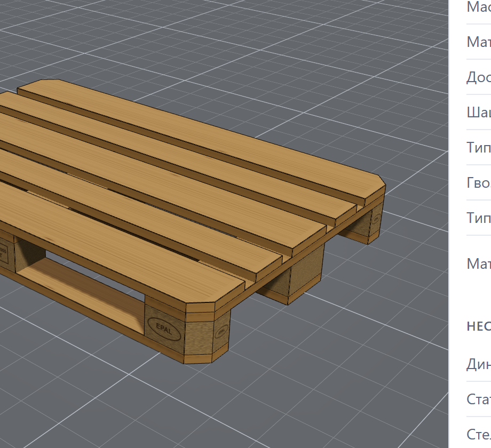Open the 'Шаш' property row
Image resolution: width=491 pixels, height=448 pixels.
[x=479, y=112]
